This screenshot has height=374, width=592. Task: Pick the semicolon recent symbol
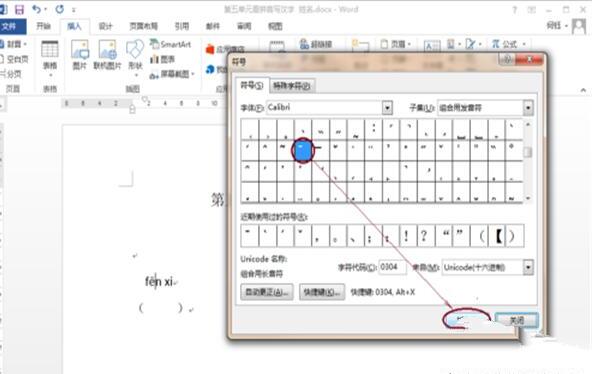click(x=372, y=236)
